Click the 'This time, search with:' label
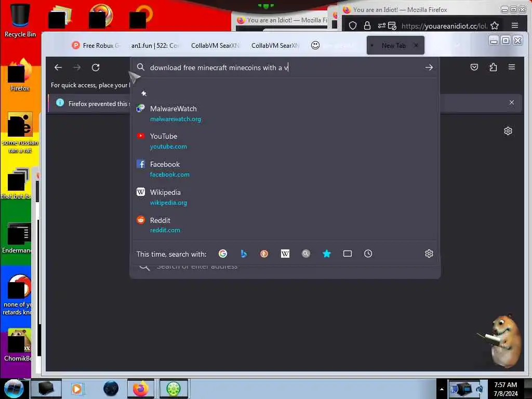Viewport: 532px width, 399px height. pyautogui.click(x=171, y=254)
